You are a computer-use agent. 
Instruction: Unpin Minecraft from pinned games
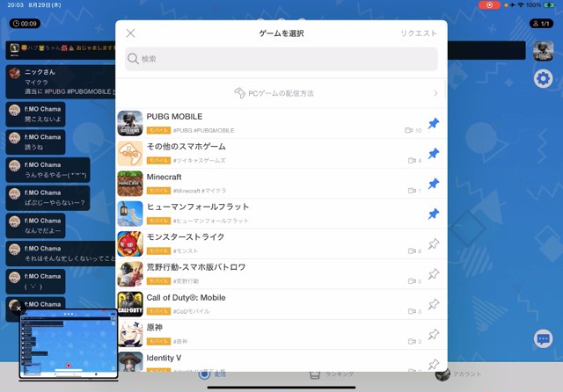(x=434, y=184)
